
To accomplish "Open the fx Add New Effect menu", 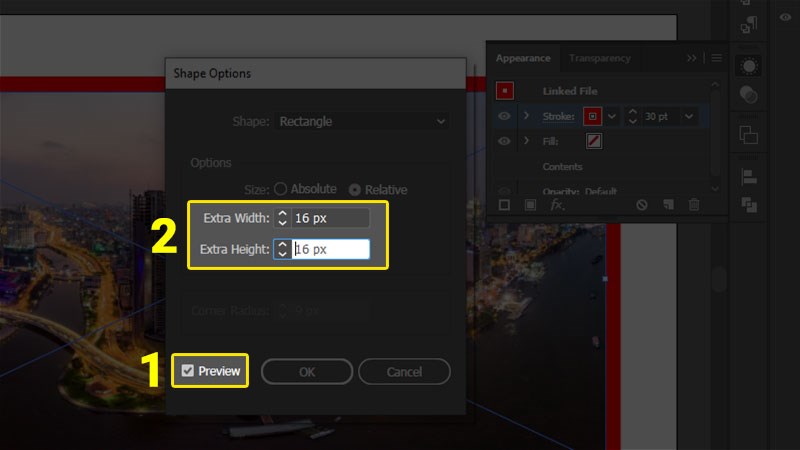I will coord(557,205).
